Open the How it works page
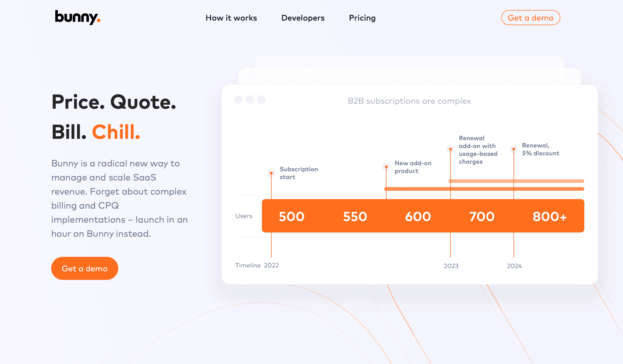The width and height of the screenshot is (623, 364). (x=231, y=18)
